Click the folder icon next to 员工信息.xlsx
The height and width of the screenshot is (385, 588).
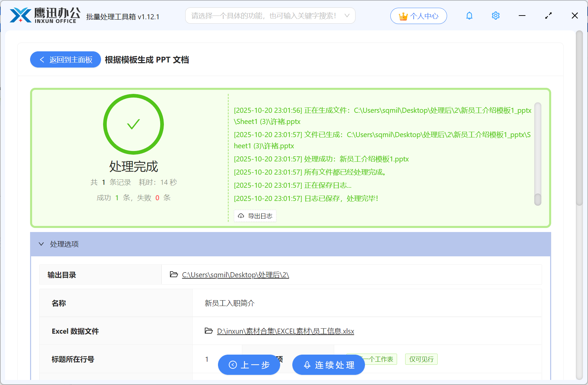point(209,331)
